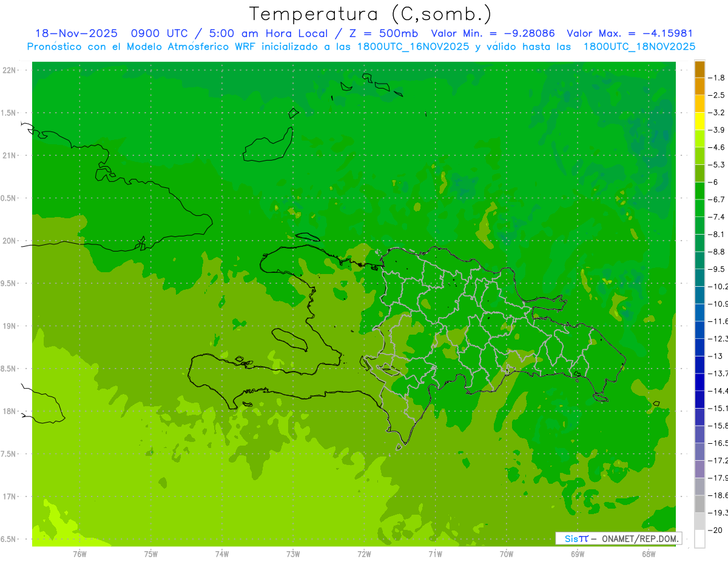The image size is (728, 562).
Task: Click the '-13' colorbar value
Action: tap(715, 356)
